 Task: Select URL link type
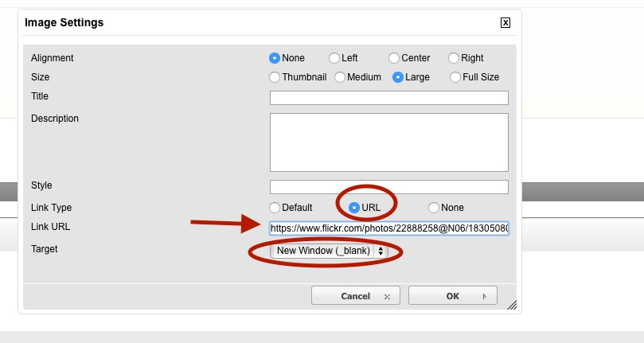click(x=355, y=208)
